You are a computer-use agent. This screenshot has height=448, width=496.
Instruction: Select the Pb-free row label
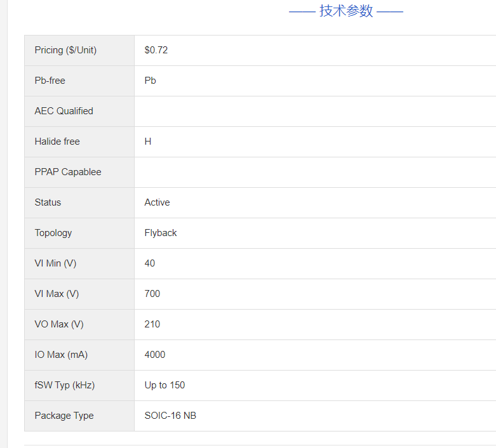pyautogui.click(x=50, y=81)
